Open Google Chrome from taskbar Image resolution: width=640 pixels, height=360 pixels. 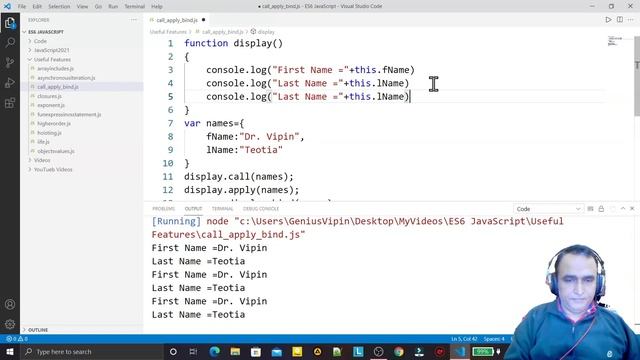pyautogui.click(x=399, y=351)
